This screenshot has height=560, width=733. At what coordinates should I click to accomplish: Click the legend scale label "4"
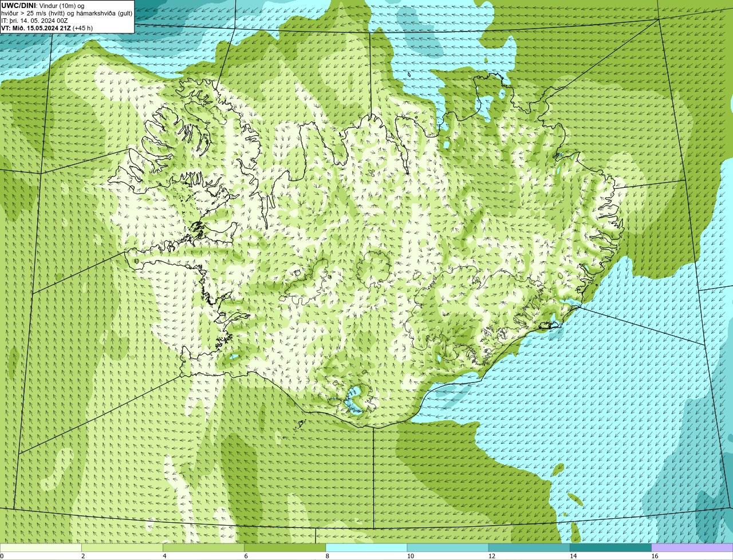(x=164, y=556)
